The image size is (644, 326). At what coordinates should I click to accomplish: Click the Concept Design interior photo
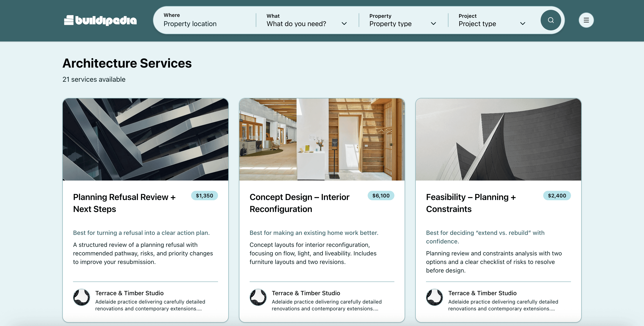point(322,139)
